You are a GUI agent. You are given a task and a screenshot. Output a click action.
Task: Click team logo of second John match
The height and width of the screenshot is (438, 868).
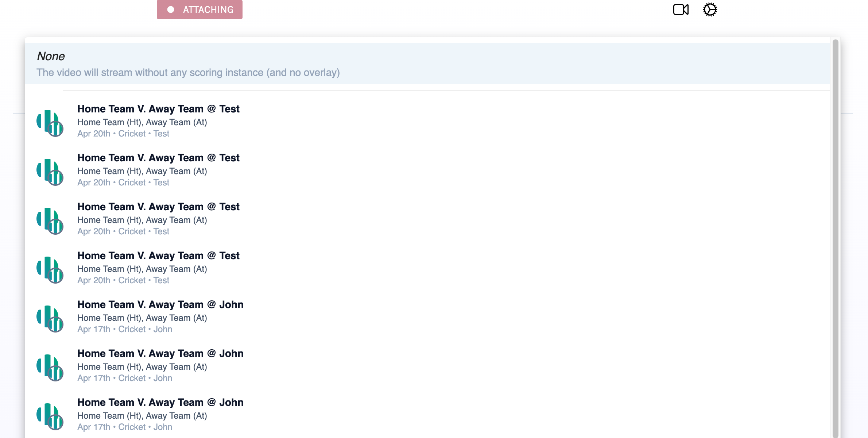[50, 368]
